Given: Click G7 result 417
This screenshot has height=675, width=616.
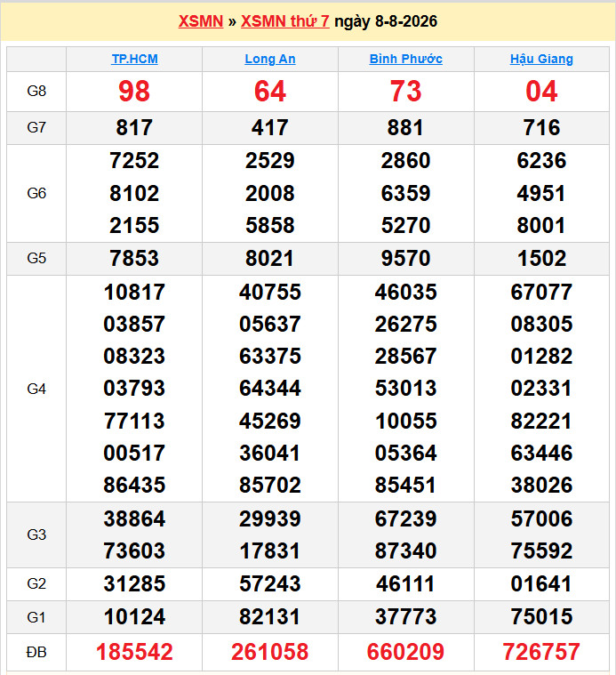Looking at the screenshot, I should 270,128.
